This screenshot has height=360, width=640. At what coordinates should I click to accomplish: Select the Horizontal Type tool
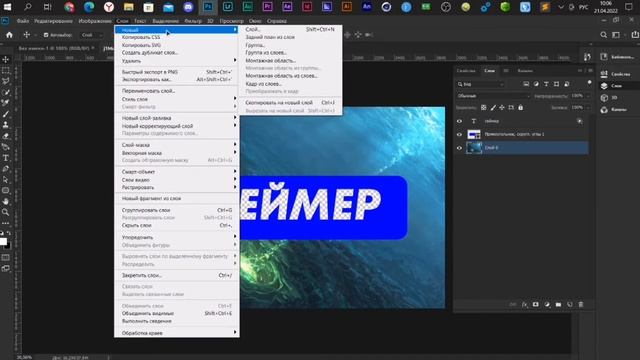click(x=6, y=158)
